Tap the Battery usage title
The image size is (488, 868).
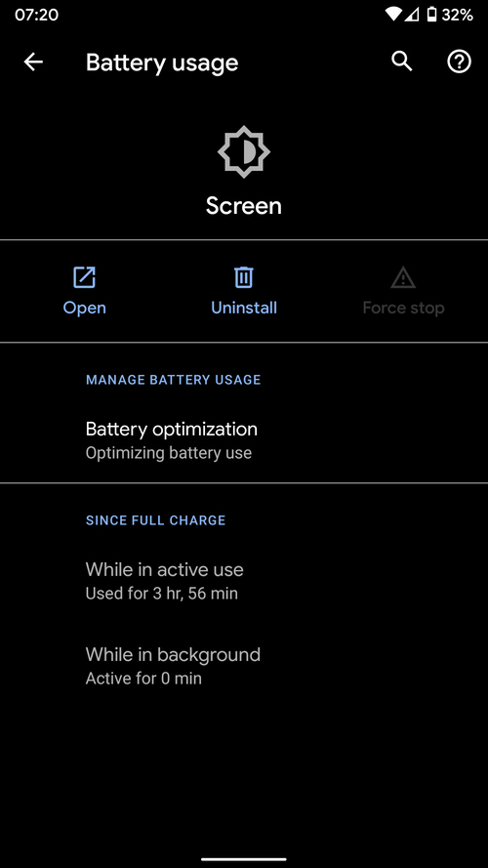[162, 63]
